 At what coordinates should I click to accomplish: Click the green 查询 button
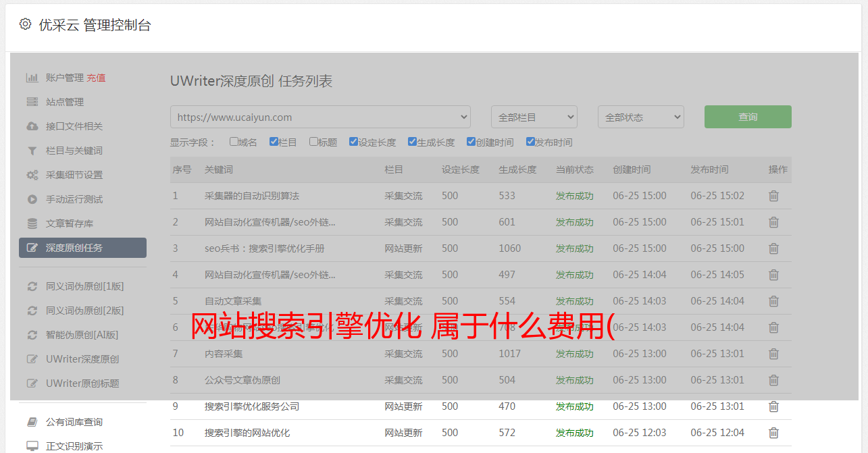tap(747, 117)
